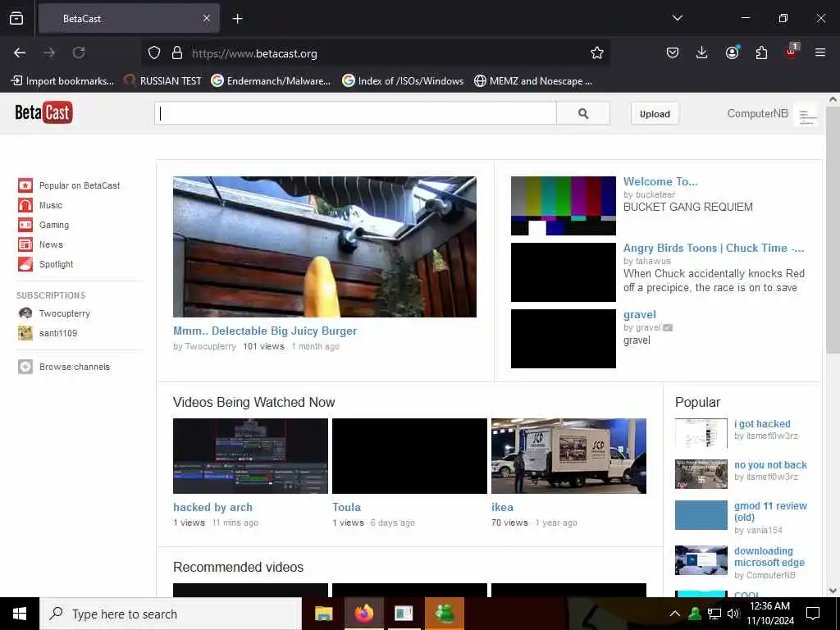Image resolution: width=840 pixels, height=630 pixels.
Task: Open the Spotlight category icon
Action: pos(25,264)
